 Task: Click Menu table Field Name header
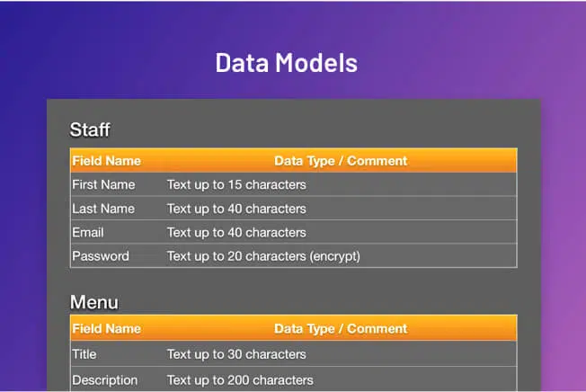[107, 328]
